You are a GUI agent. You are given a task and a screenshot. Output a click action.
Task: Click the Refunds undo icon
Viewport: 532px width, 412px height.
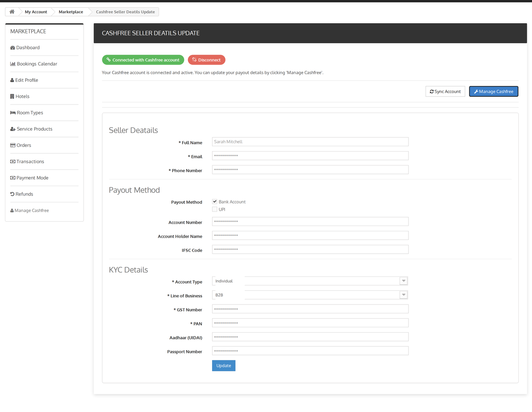[12, 194]
